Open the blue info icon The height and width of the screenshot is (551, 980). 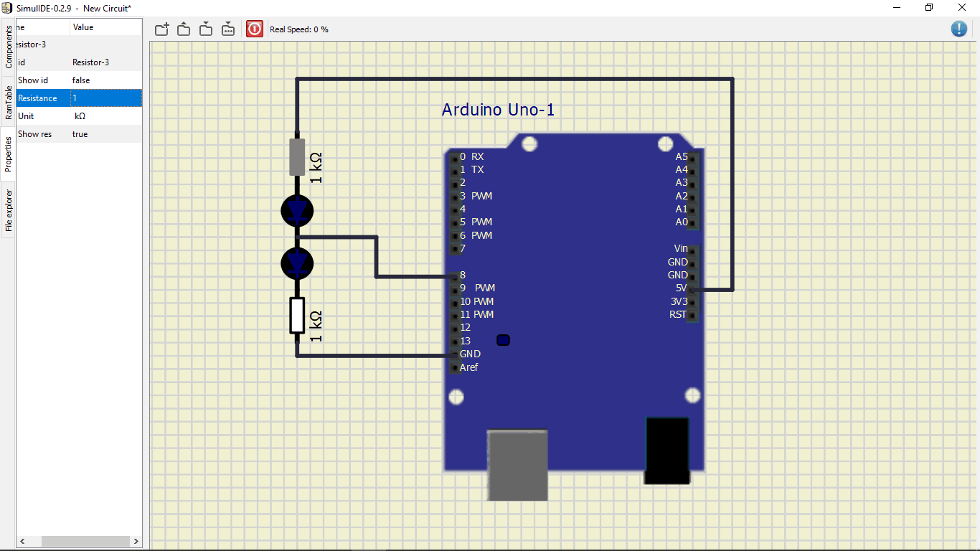tap(959, 29)
